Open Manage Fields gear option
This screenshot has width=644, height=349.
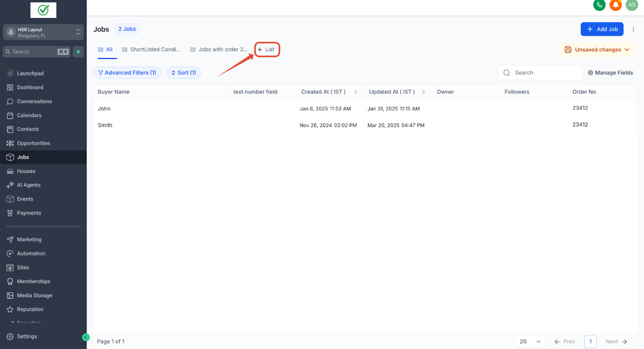click(610, 73)
